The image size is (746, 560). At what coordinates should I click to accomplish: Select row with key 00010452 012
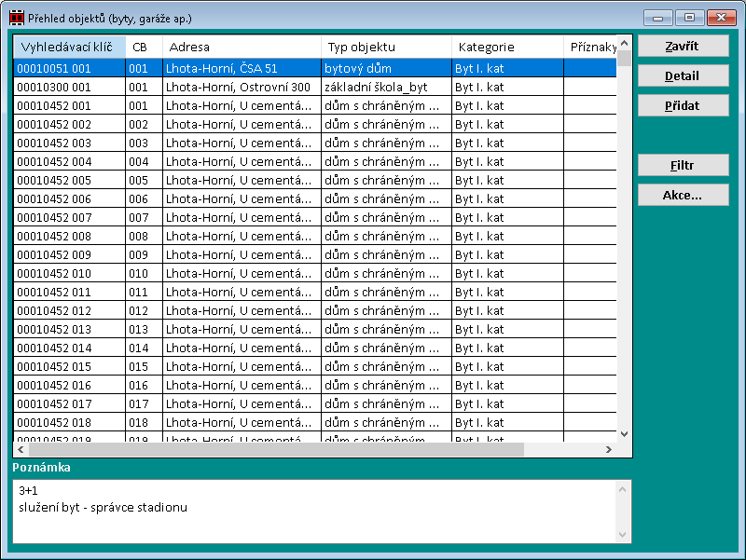tap(67, 310)
